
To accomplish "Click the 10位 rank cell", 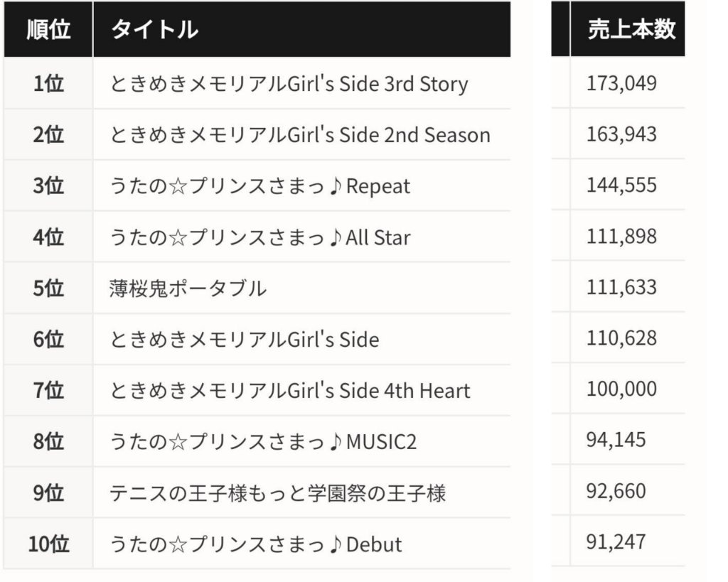I will click(48, 544).
